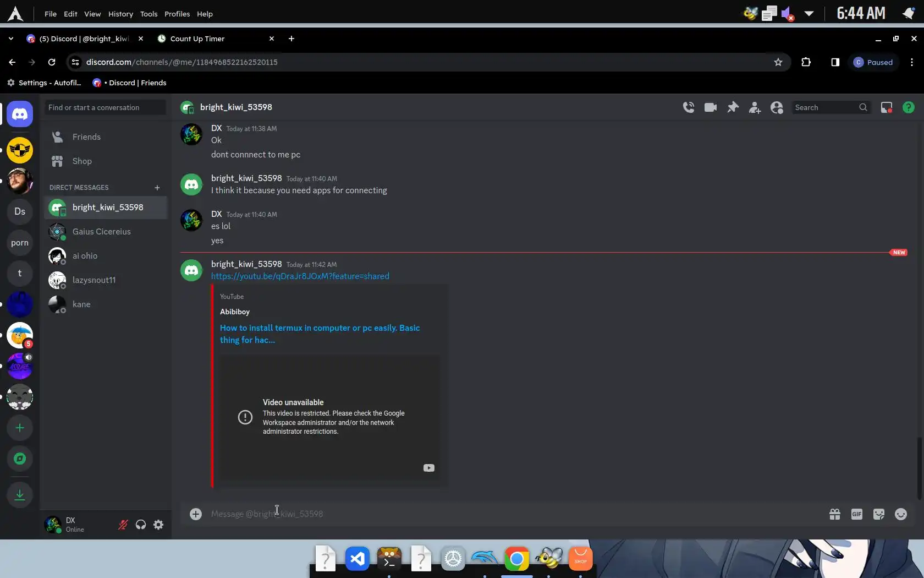Open the porn server icon

(20, 242)
